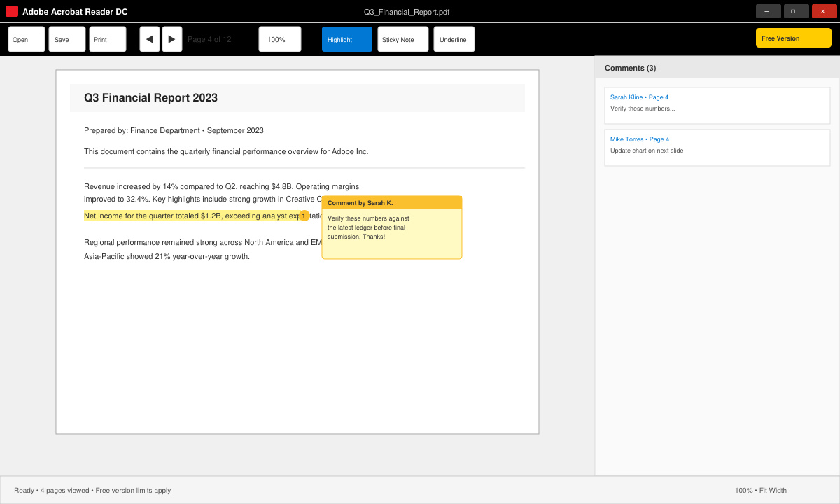Image resolution: width=840 pixels, height=504 pixels.
Task: Select the Underline tool
Action: (454, 39)
